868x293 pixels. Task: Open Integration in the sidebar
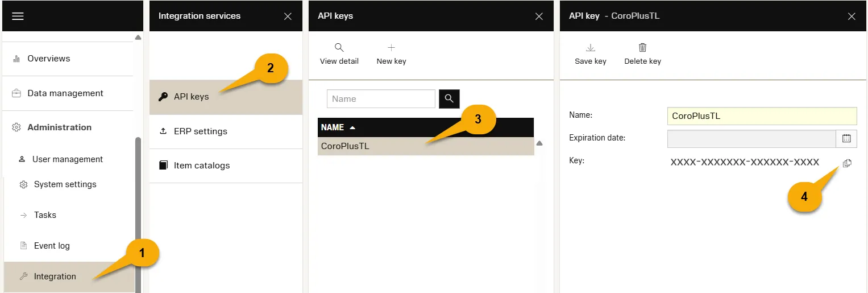(x=55, y=277)
